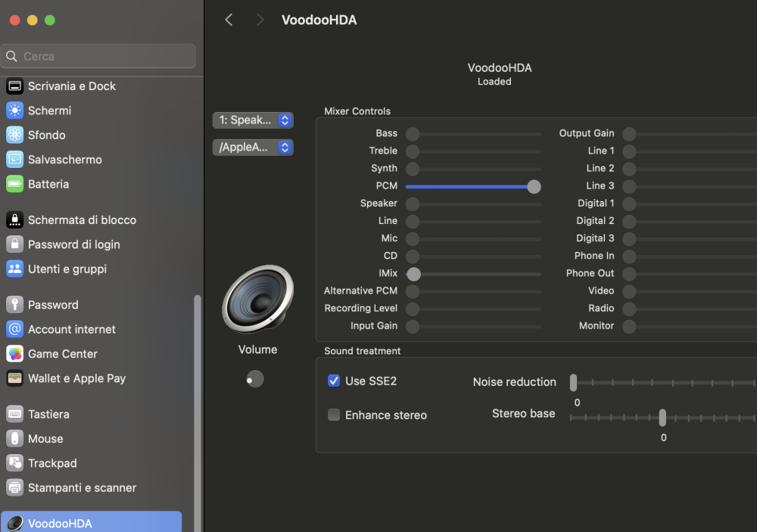Click the Digital 2 slider knob
This screenshot has width=757, height=532.
click(x=629, y=221)
